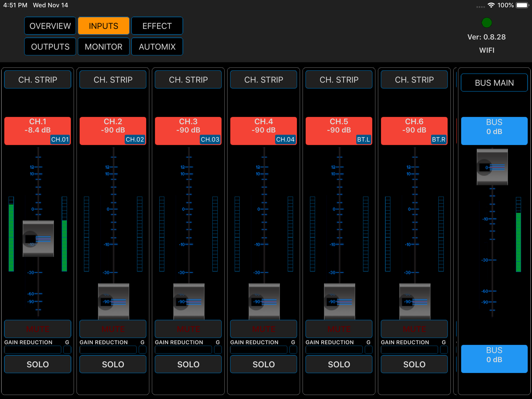
Task: Click the lower blue BUS 0 dB button
Action: pos(494,358)
